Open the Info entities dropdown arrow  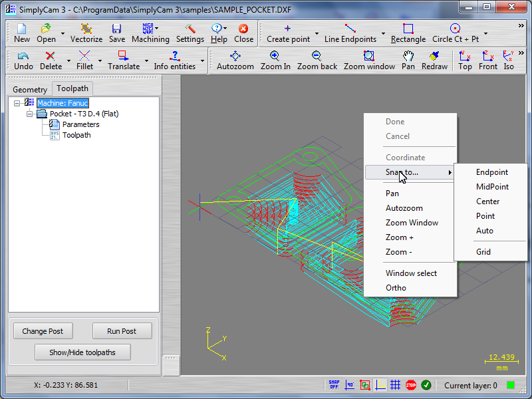pos(203,61)
